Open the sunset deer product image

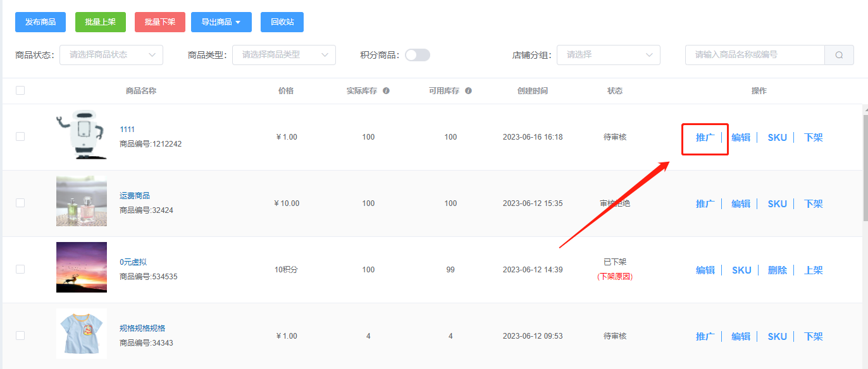click(x=82, y=267)
